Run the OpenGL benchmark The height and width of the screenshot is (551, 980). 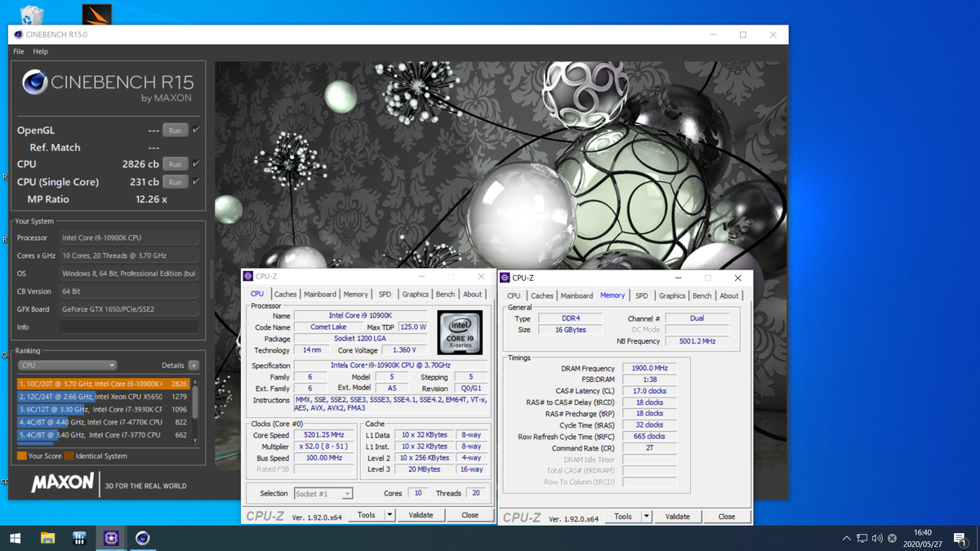pyautogui.click(x=175, y=130)
